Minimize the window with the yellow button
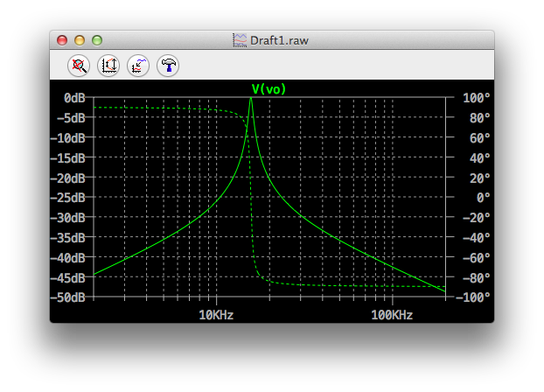 click(x=80, y=40)
